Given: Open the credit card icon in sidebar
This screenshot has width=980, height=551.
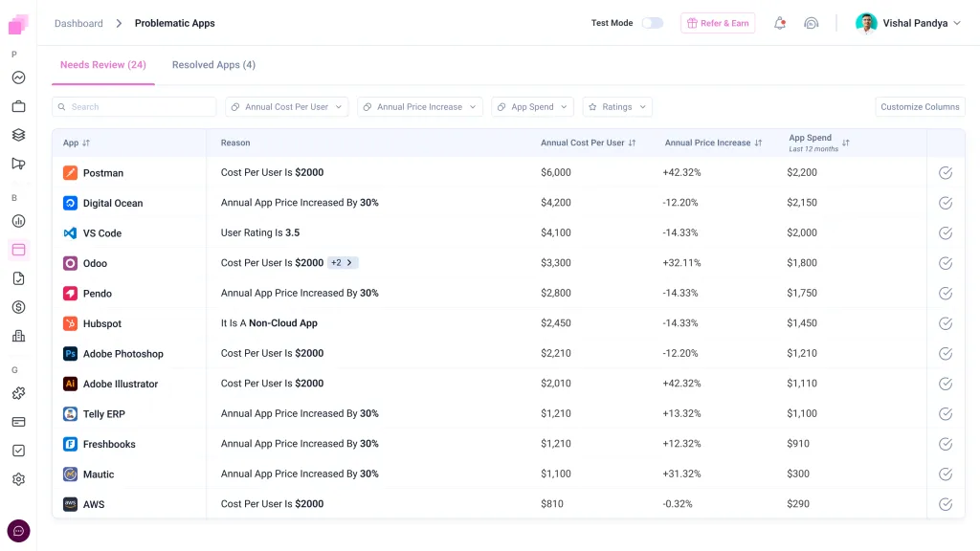Looking at the screenshot, I should [x=19, y=422].
